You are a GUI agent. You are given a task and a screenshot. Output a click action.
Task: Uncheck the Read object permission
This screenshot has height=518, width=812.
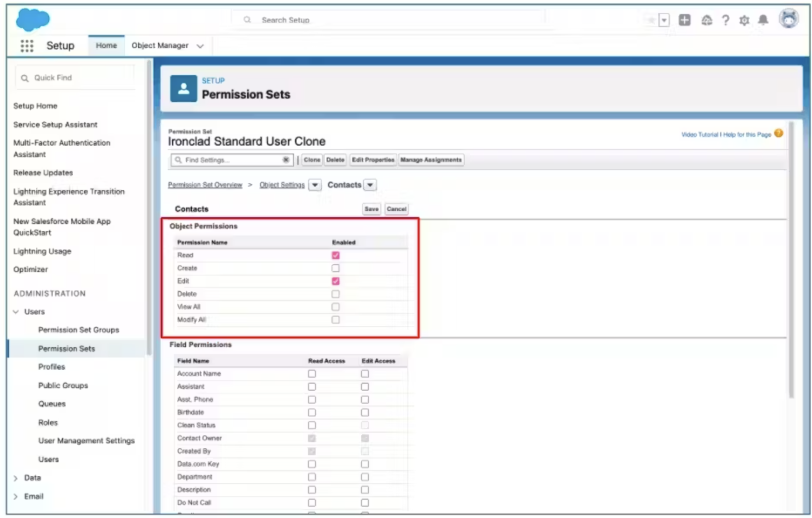pyautogui.click(x=335, y=255)
